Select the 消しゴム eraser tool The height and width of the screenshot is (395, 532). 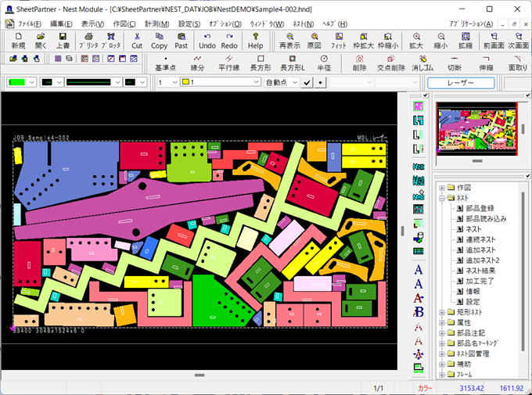click(422, 63)
